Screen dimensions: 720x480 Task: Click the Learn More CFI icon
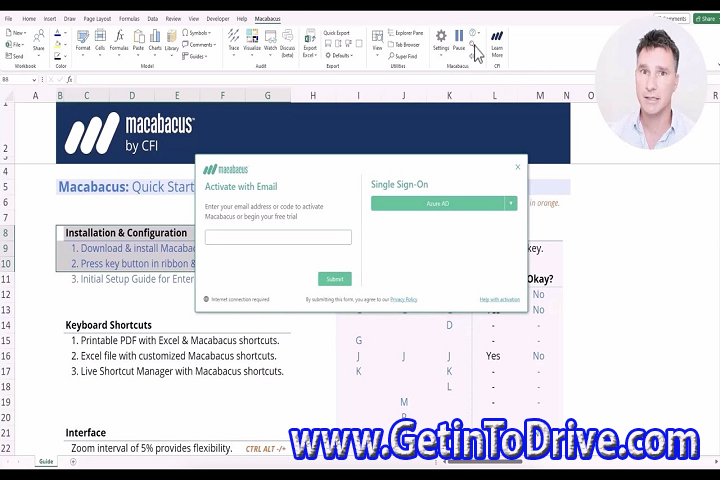[497, 42]
